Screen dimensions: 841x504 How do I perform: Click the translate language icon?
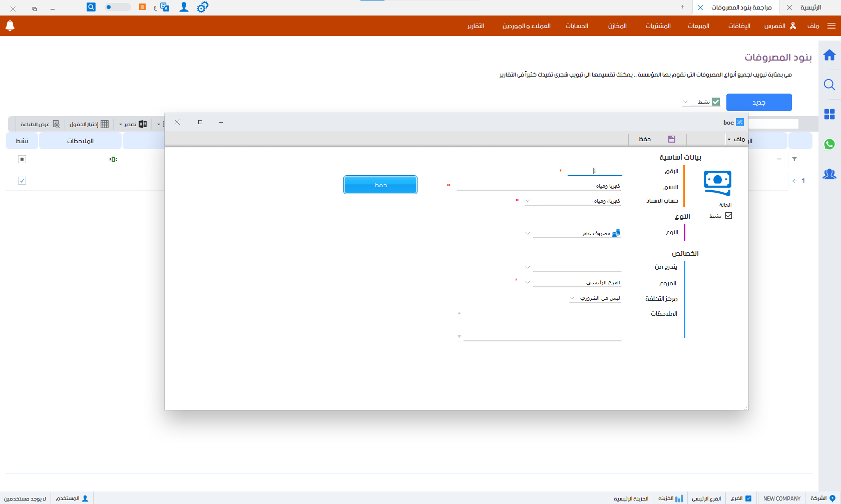pos(164,8)
